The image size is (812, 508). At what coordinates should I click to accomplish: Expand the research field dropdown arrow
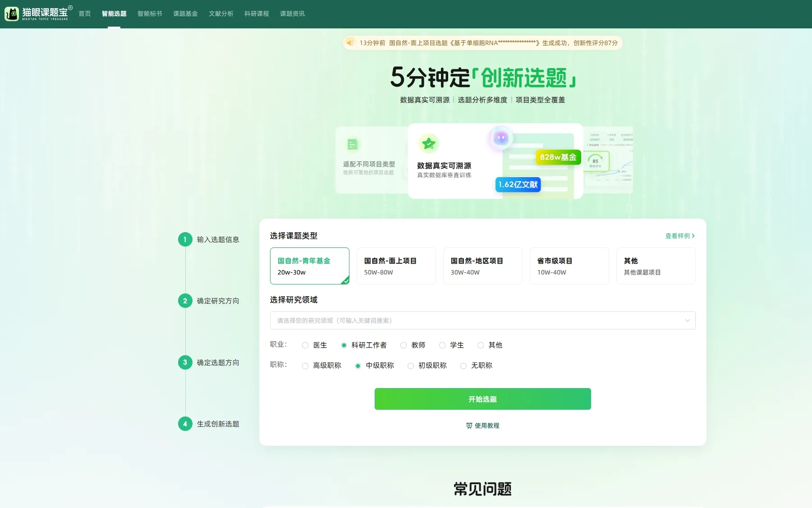tap(687, 320)
